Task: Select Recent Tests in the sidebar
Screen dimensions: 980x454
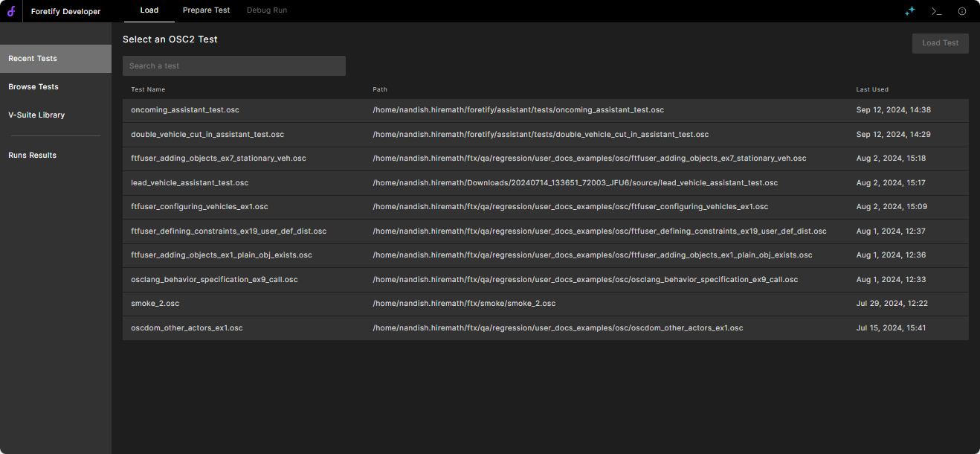Action: (x=33, y=59)
